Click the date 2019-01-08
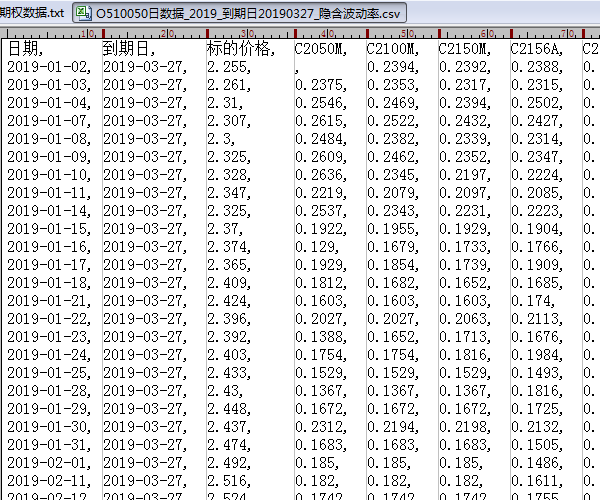 tap(49, 139)
